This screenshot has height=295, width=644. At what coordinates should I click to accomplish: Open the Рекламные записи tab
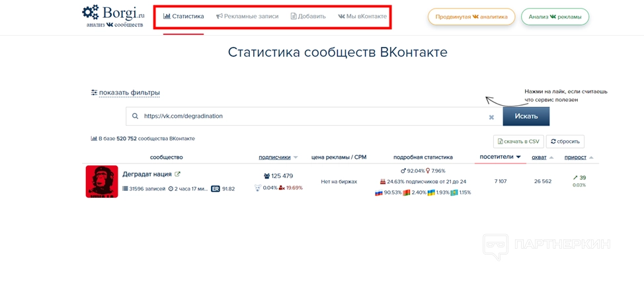pyautogui.click(x=247, y=17)
